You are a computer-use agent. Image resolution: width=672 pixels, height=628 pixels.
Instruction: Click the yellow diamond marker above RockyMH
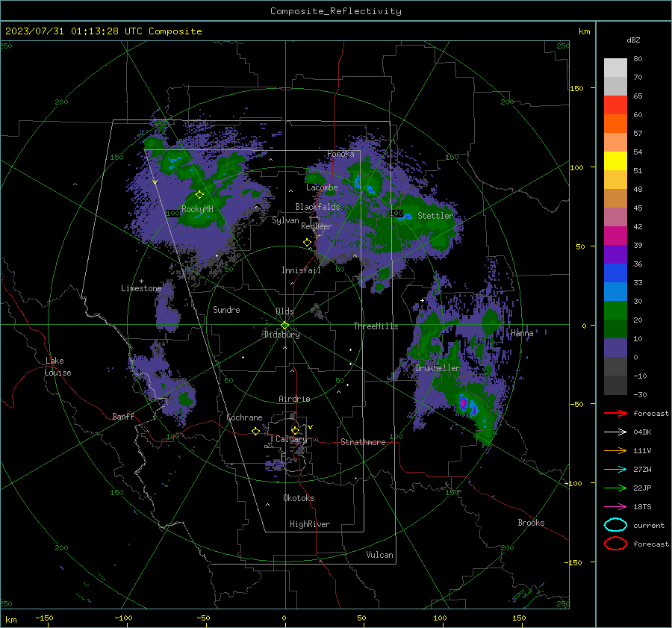pos(199,195)
